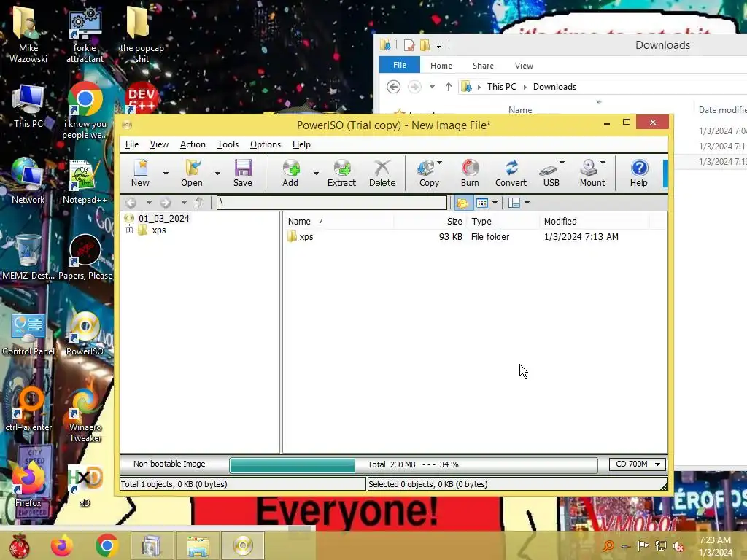Viewport: 747px width, 560px height.
Task: Open the Share tab in Downloads window
Action: point(483,66)
